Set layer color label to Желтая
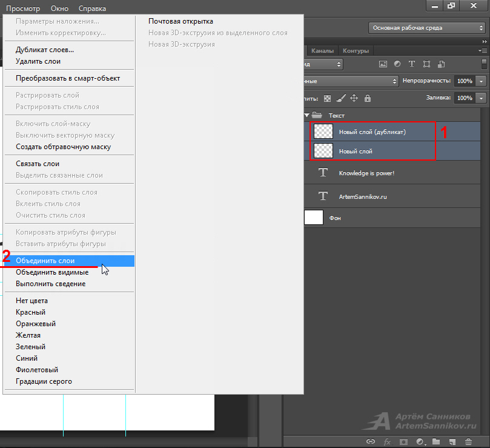490x448 pixels. pos(69,335)
